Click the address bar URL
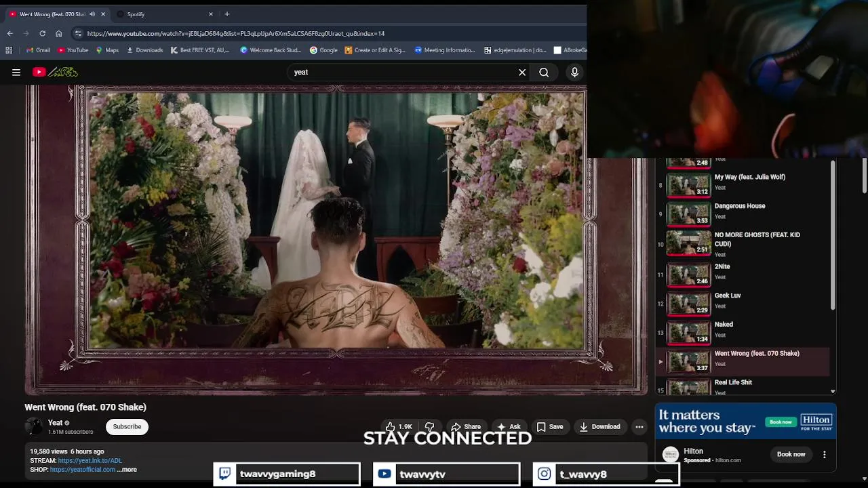 point(235,33)
